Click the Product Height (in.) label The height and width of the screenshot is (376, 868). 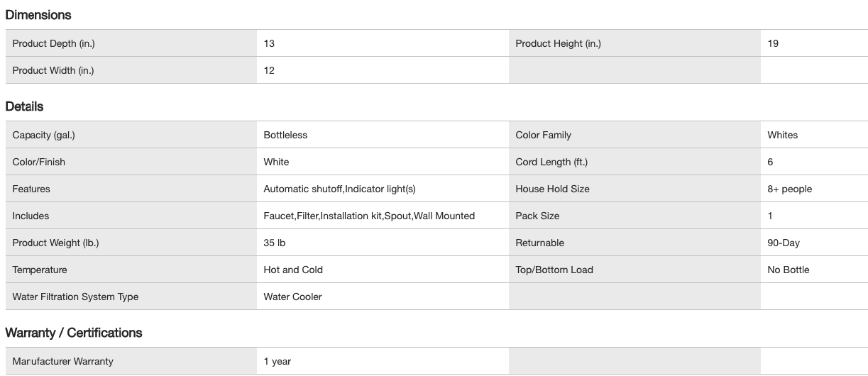[558, 43]
